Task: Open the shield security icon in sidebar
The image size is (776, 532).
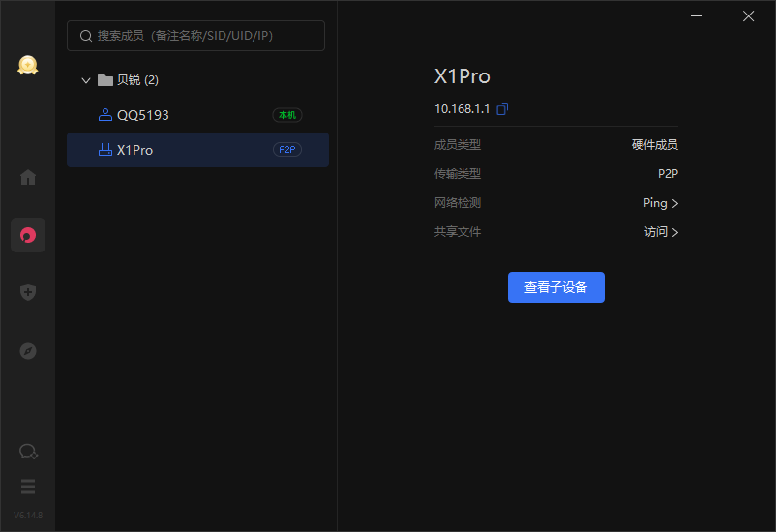Action: point(28,292)
